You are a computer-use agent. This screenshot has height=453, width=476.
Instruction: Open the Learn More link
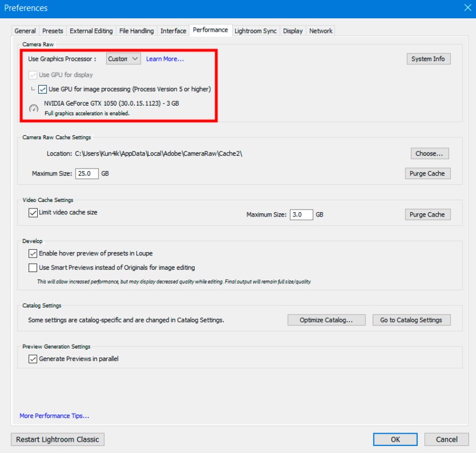pos(165,59)
